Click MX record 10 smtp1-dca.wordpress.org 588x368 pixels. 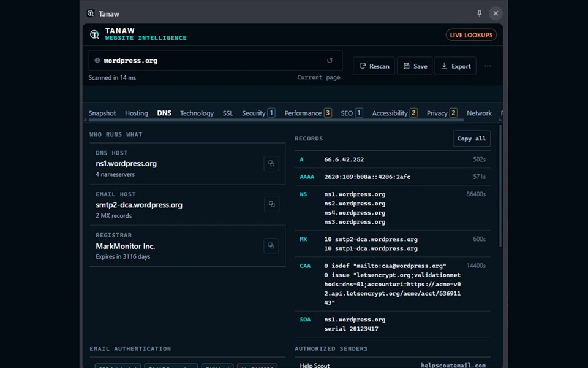(x=371, y=248)
